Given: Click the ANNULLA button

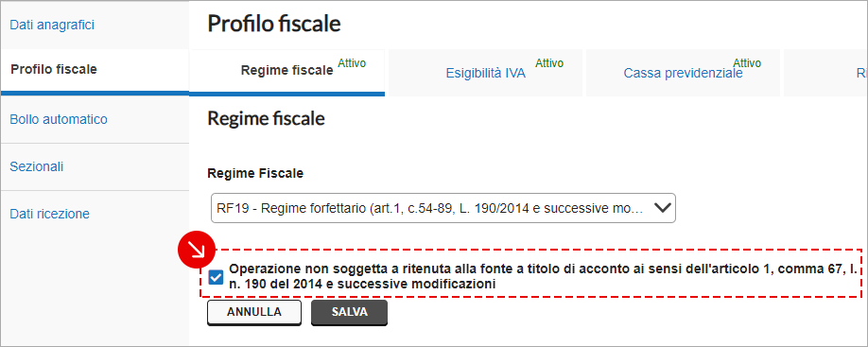Looking at the screenshot, I should click(254, 312).
